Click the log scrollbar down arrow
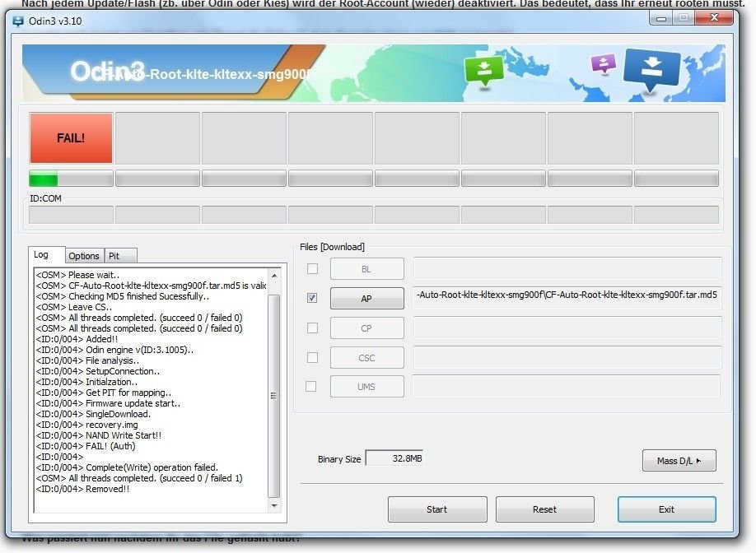Viewport: 756px width, 553px height. coord(274,506)
